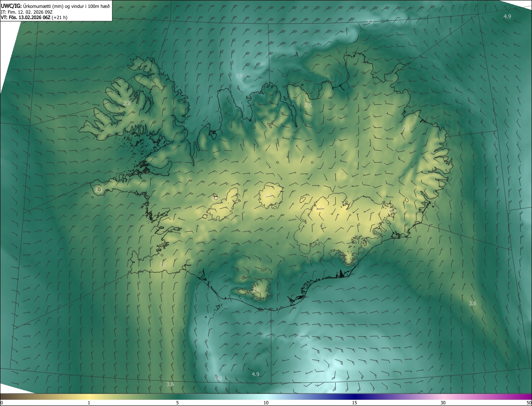
Task: Click the title line 'UWC/IG: Úrkomumætti (mm) og vindur í 100m hæð'
Action: point(55,5)
